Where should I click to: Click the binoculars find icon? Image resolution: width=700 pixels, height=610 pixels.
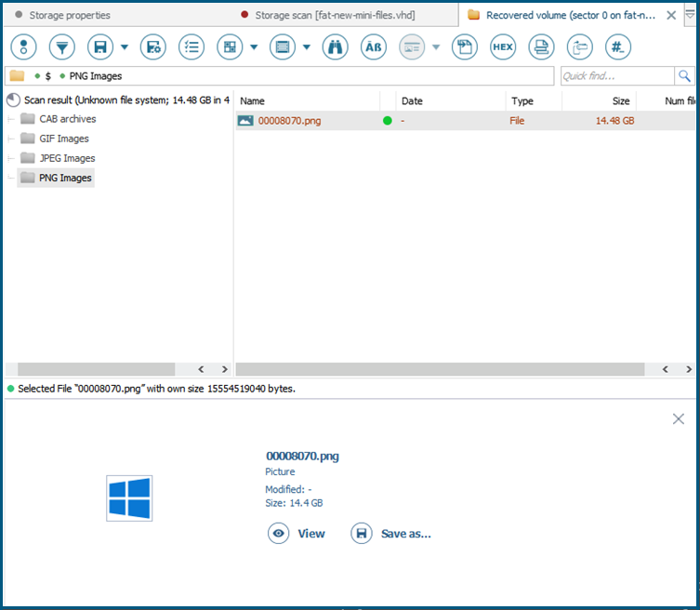(336, 46)
